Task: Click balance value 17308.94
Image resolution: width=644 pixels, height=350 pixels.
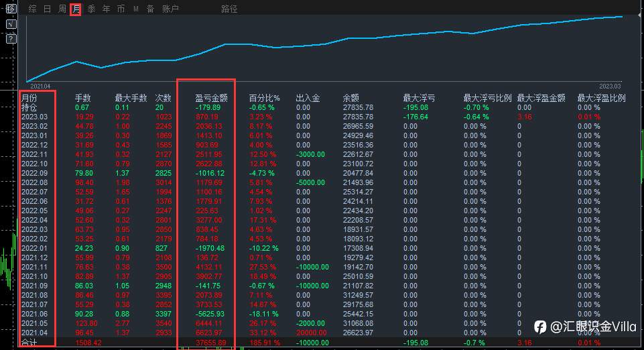Action: tap(358, 249)
